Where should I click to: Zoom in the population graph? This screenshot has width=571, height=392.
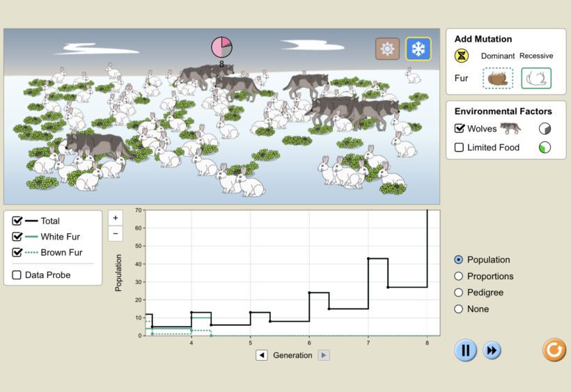click(x=116, y=217)
